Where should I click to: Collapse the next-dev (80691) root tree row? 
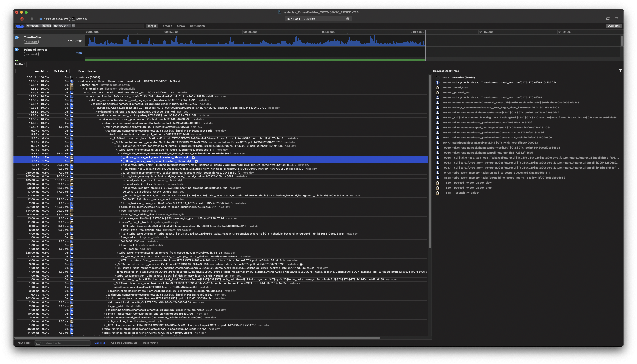click(x=76, y=77)
